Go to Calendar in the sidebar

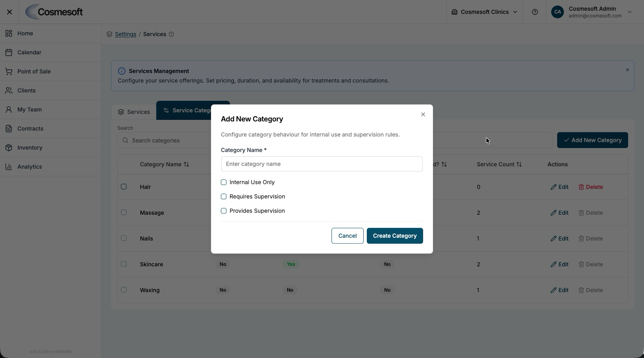coord(50,52)
